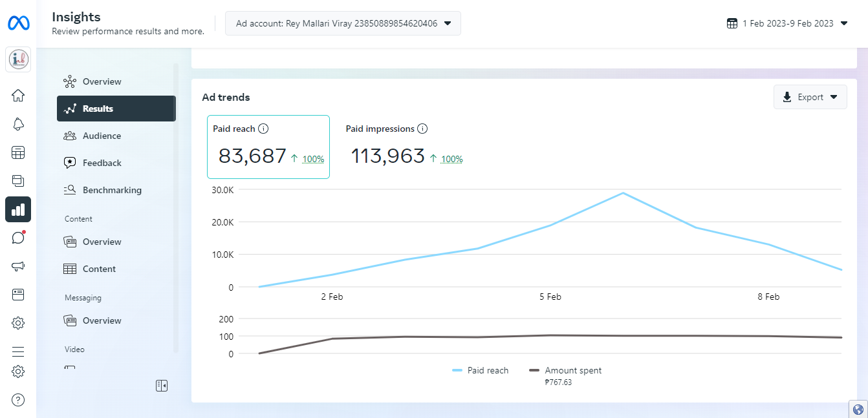This screenshot has width=868, height=418.
Task: Switch to the page profile picture
Action: 18,60
